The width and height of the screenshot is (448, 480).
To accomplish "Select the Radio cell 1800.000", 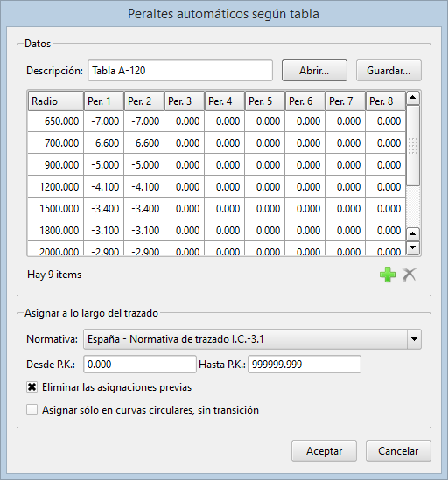I will [56, 231].
